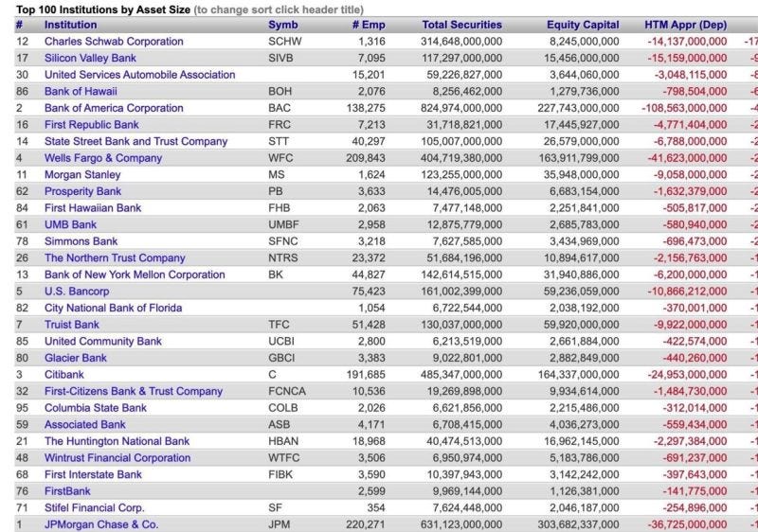Sort by Symb column header
The width and height of the screenshot is (758, 532).
coord(282,25)
